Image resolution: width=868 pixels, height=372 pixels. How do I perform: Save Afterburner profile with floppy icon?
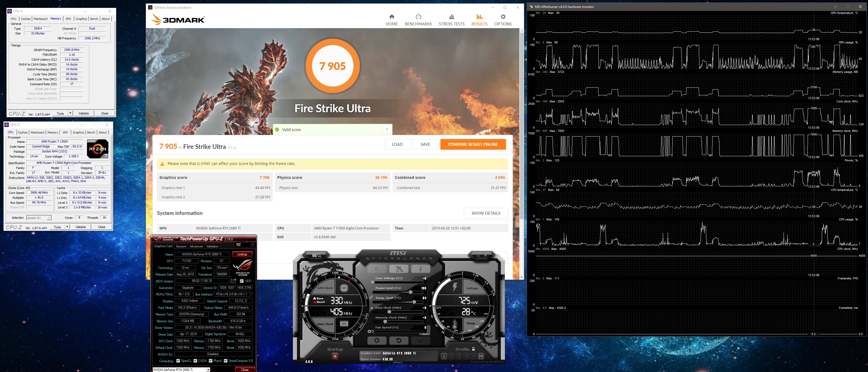[x=481, y=356]
